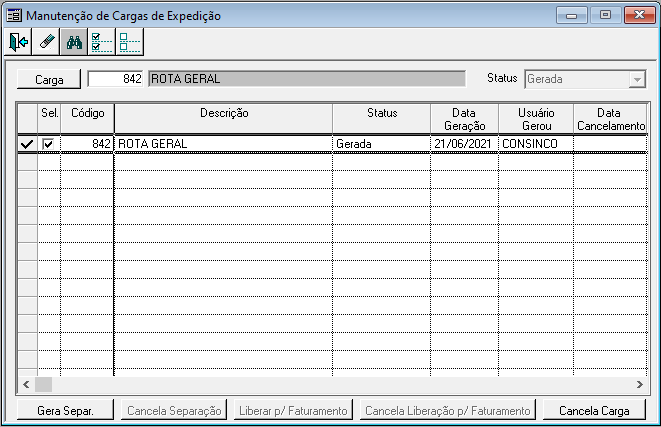The width and height of the screenshot is (661, 427).
Task: Click the select-all checked boxes icon
Action: (102, 42)
